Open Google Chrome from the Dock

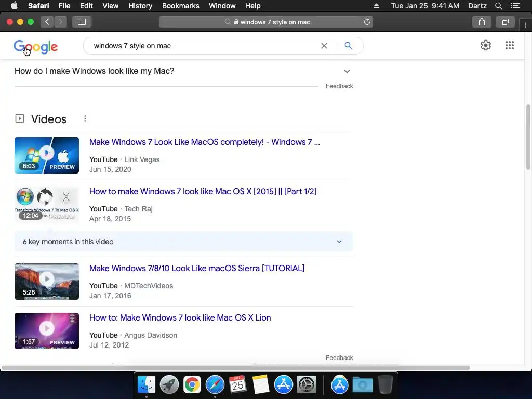(x=192, y=385)
